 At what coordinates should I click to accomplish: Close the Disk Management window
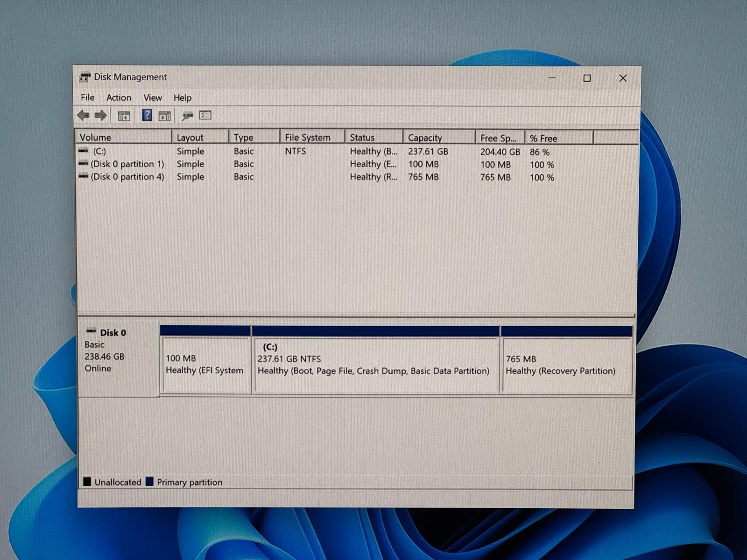point(623,78)
